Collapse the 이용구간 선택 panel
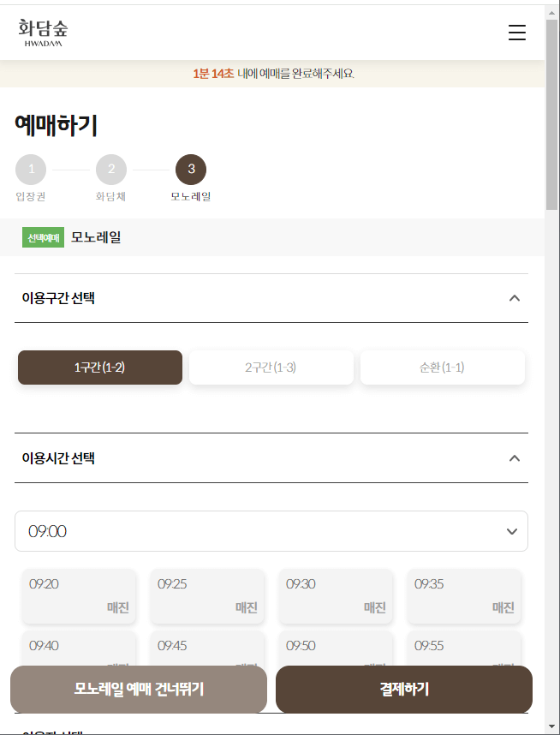 515,298
